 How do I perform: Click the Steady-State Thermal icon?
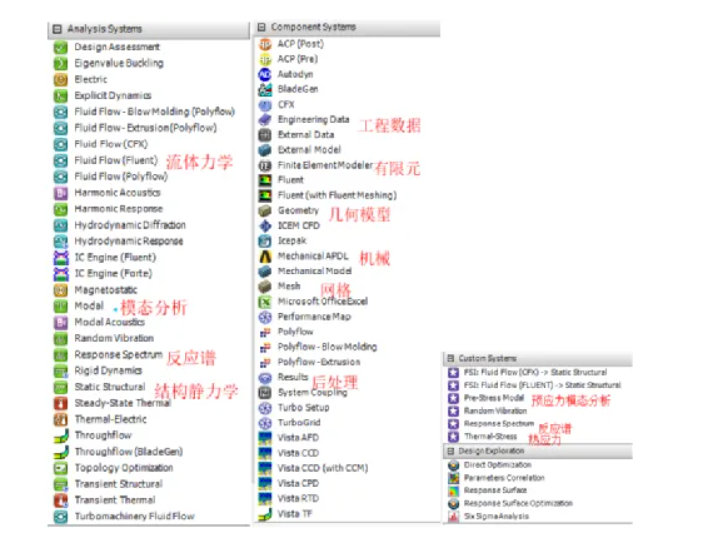61,404
